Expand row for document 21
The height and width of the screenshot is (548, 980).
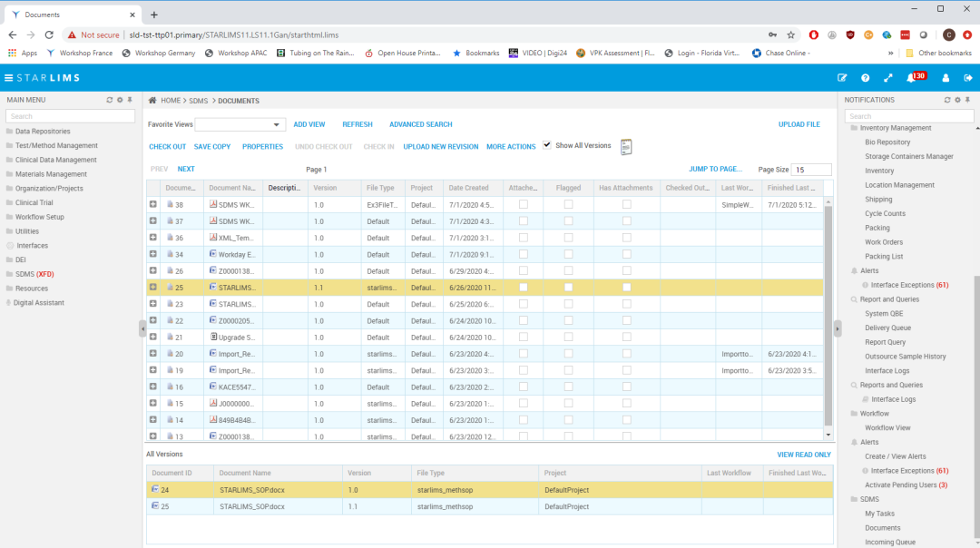153,337
